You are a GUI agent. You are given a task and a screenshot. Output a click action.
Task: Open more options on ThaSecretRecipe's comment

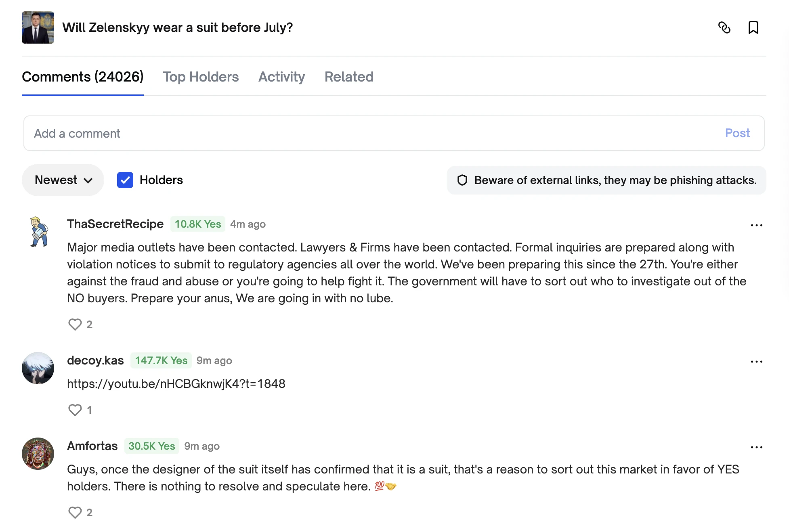tap(756, 225)
